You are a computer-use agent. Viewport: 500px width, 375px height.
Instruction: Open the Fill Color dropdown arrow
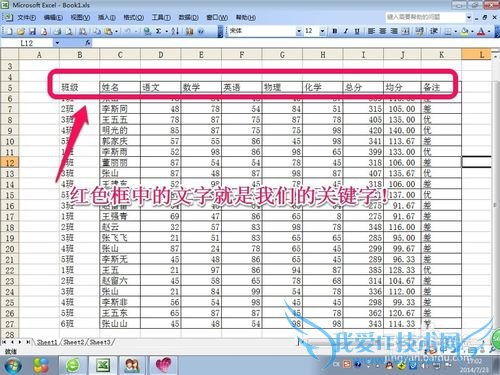tap(472, 32)
